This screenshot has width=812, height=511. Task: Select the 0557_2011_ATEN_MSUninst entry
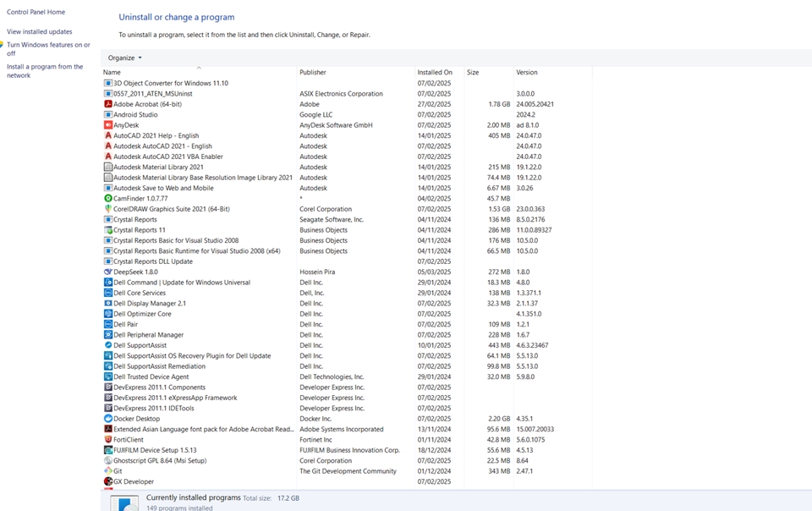[x=153, y=94]
